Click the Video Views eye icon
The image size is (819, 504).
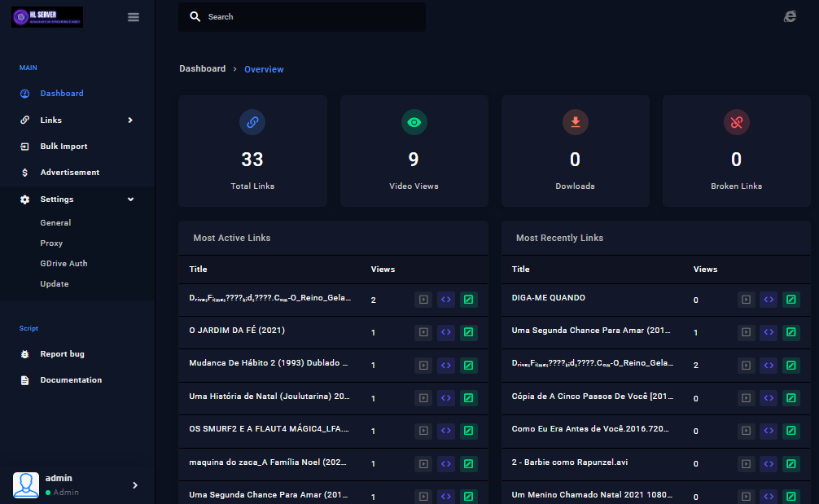[x=414, y=122]
